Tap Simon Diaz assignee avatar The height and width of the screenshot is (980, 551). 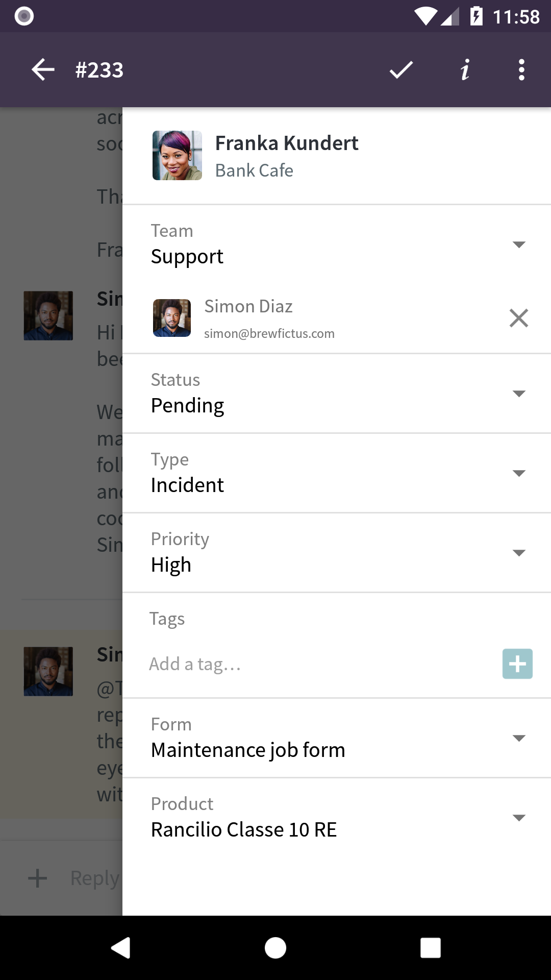click(172, 318)
